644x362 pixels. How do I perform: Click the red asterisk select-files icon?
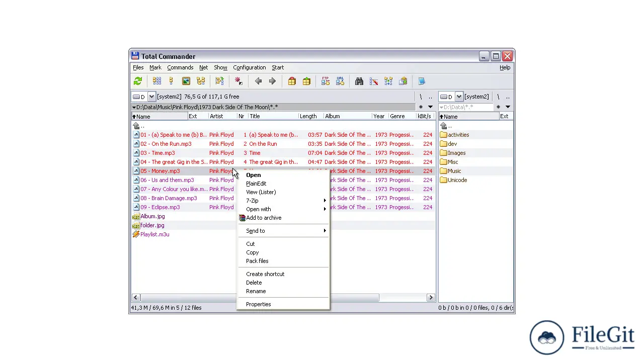tap(238, 81)
